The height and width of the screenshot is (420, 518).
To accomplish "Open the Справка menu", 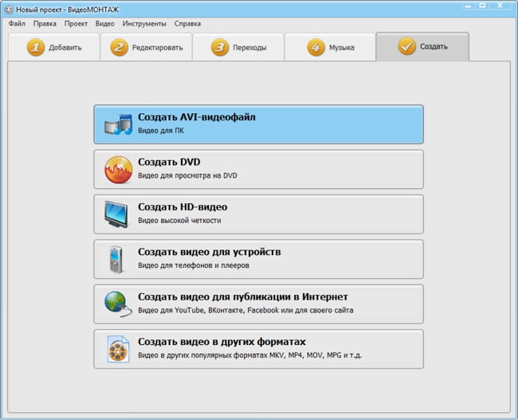I will click(x=187, y=24).
